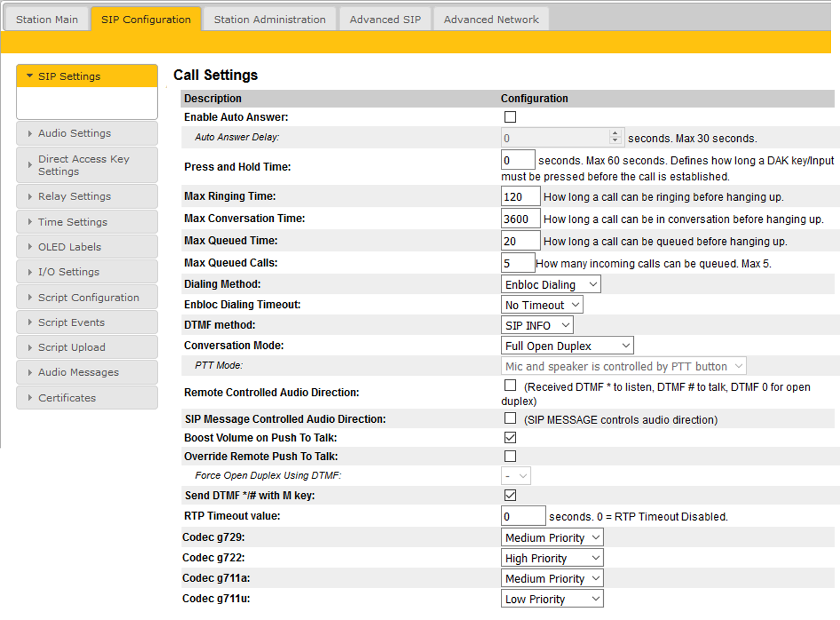Open the Conversation Mode dropdown
840x620 pixels.
coord(567,346)
